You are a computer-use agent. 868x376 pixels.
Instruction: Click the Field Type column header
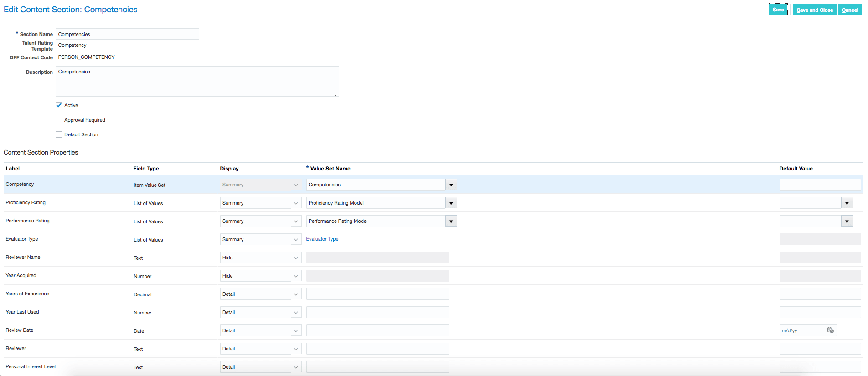[146, 169]
